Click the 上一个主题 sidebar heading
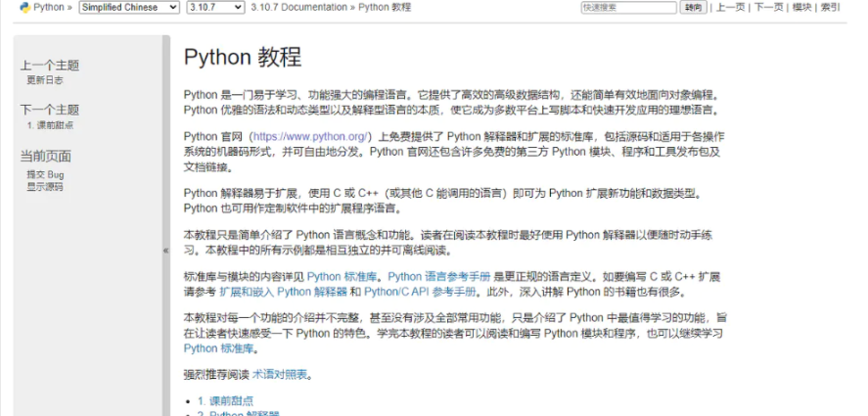 [50, 66]
